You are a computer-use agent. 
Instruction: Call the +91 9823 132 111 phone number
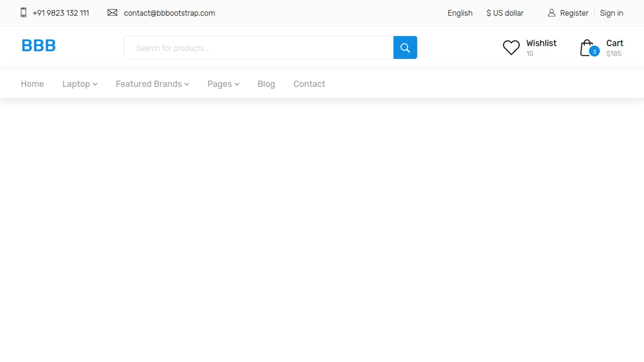pyautogui.click(x=60, y=13)
